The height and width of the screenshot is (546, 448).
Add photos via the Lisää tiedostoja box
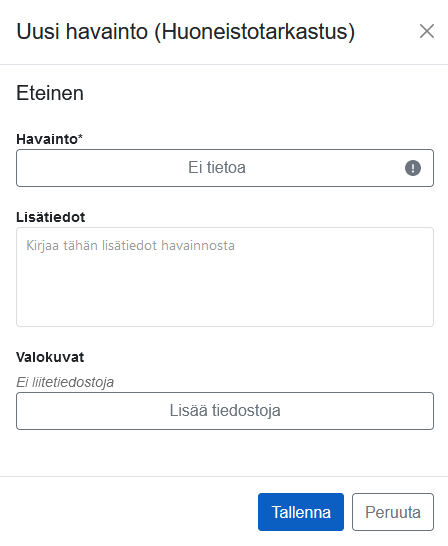[225, 411]
